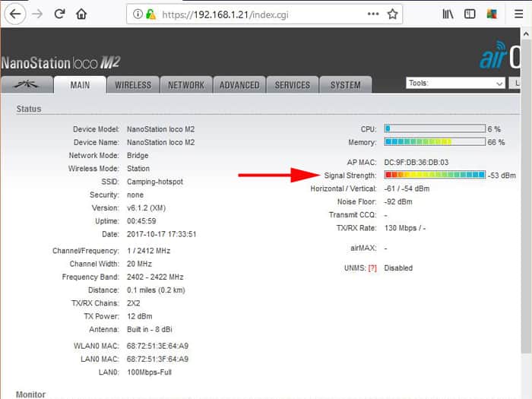Click the Memory usage bar

coord(435,142)
